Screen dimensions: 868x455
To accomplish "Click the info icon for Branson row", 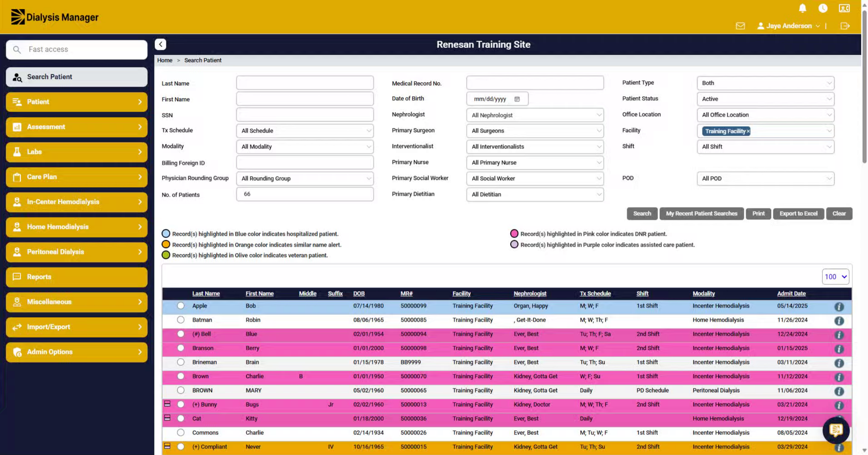I will pyautogui.click(x=839, y=349).
